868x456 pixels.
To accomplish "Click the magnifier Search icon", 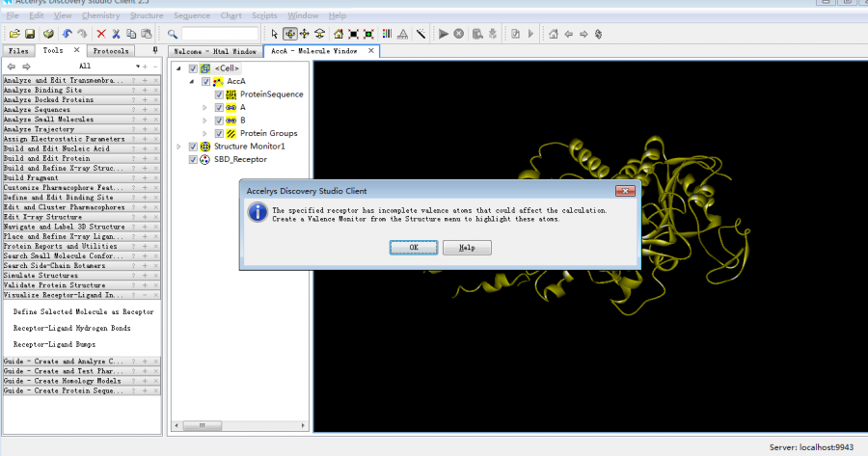I will point(173,34).
